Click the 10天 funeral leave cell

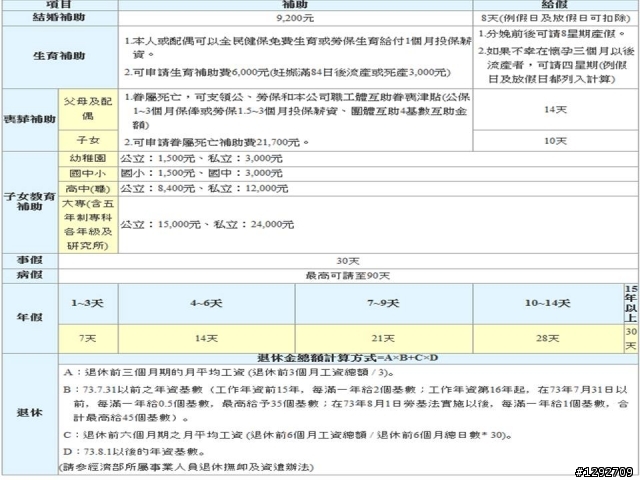pyautogui.click(x=556, y=141)
